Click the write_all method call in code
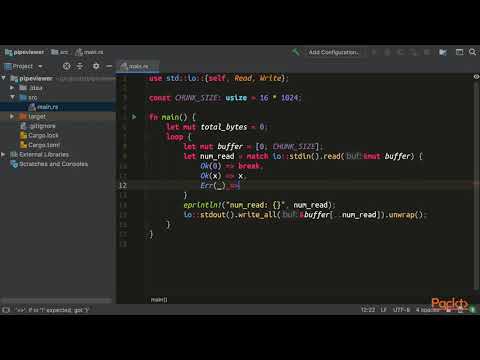The width and height of the screenshot is (480, 360). click(257, 215)
